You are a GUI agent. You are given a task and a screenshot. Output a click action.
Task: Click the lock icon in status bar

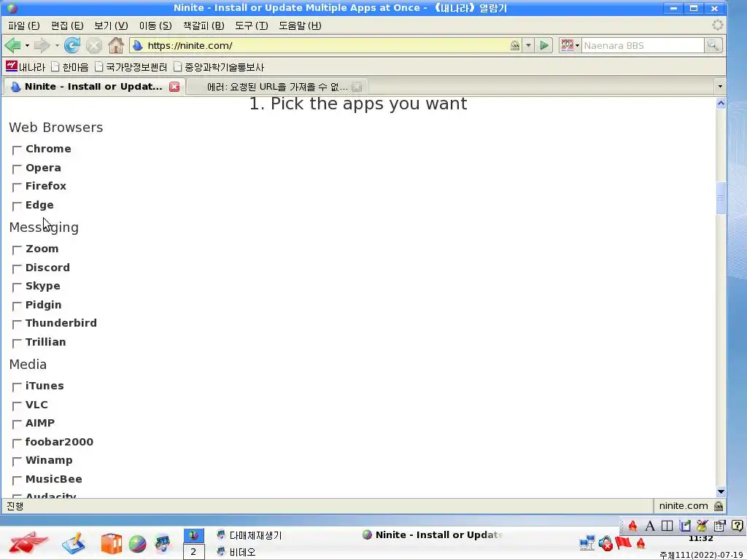pyautogui.click(x=719, y=506)
